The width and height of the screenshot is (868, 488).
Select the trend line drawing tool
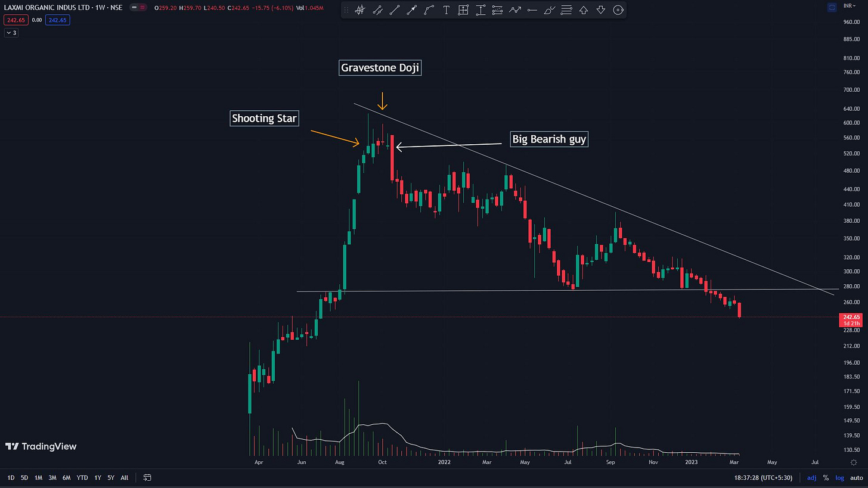point(394,10)
